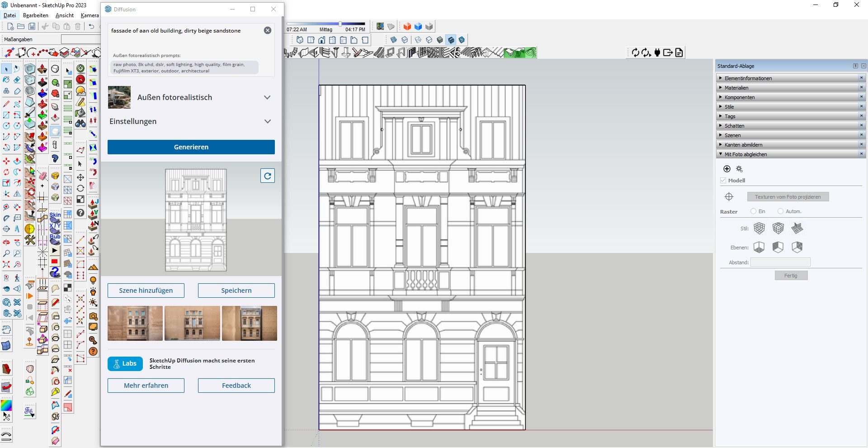This screenshot has height=448, width=868.
Task: Click the Save diskette icon
Action: point(32,27)
